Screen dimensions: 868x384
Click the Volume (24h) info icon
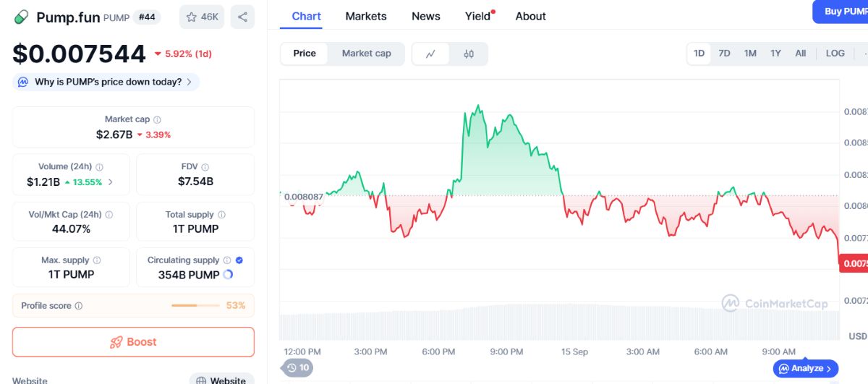(100, 167)
